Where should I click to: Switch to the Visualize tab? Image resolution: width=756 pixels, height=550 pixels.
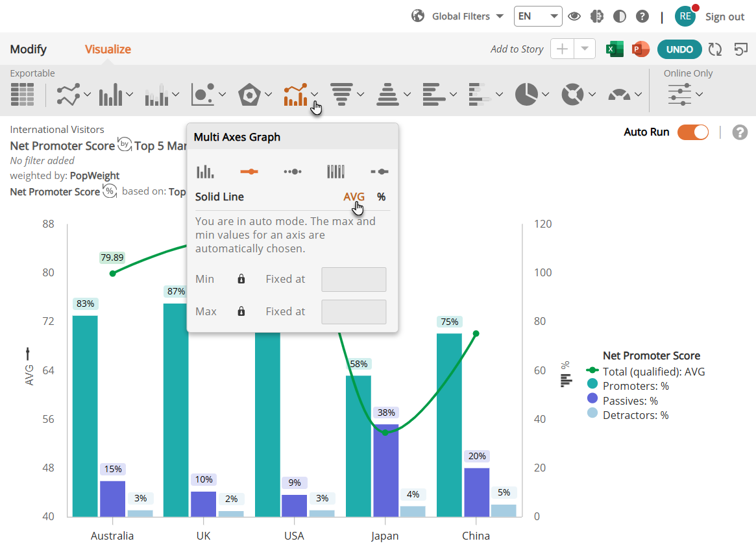click(108, 49)
